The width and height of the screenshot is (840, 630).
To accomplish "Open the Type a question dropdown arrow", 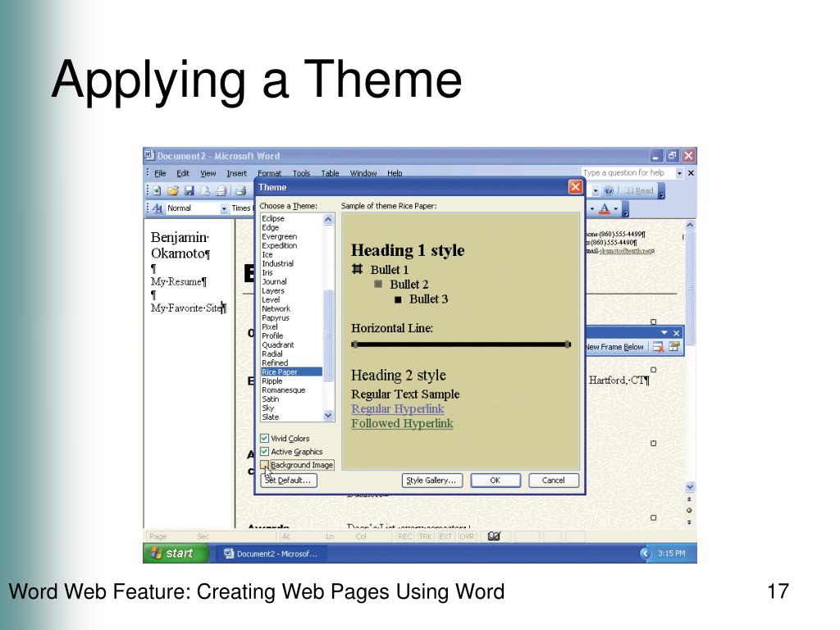I will click(679, 173).
